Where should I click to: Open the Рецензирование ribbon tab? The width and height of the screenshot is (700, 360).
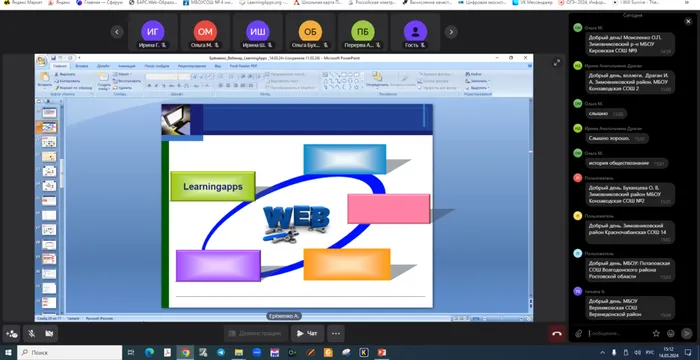coord(192,66)
